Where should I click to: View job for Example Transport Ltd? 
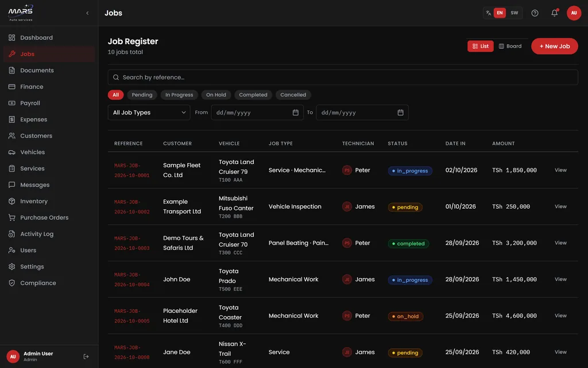(x=560, y=206)
